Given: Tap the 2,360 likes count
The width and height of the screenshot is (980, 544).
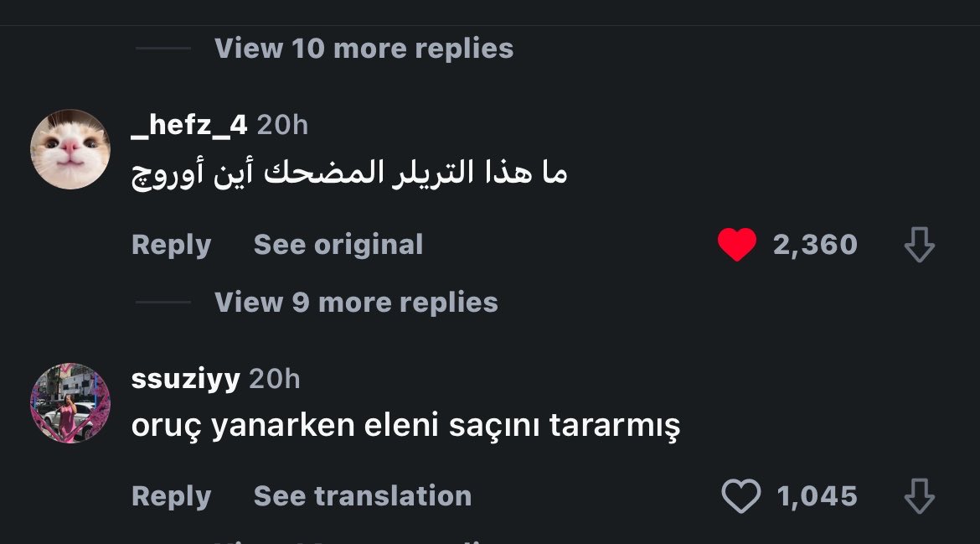Looking at the screenshot, I should click(815, 245).
